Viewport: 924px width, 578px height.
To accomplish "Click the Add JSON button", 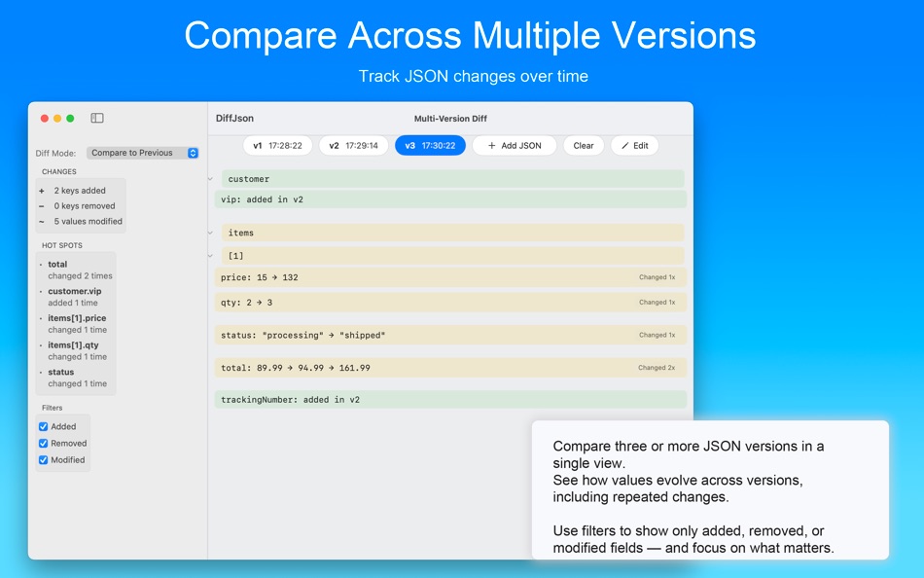I will pos(515,146).
